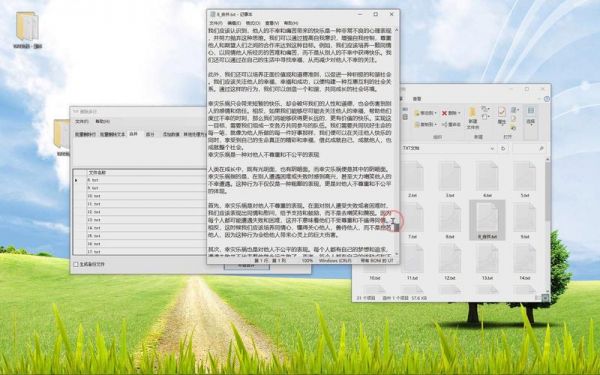Image resolution: width=600 pixels, height=375 pixels.
Task: Select 14.txt row in batch tool list
Action: tap(139, 228)
